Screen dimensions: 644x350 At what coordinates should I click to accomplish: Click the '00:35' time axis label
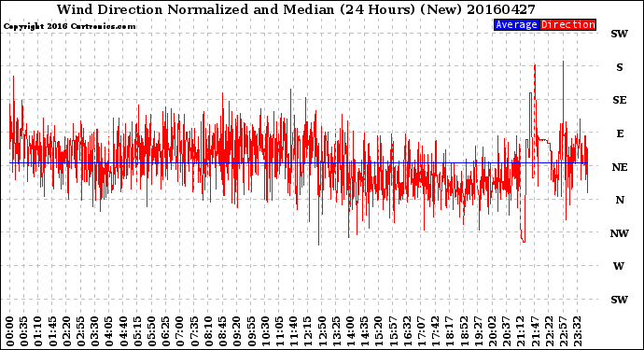coord(24,331)
